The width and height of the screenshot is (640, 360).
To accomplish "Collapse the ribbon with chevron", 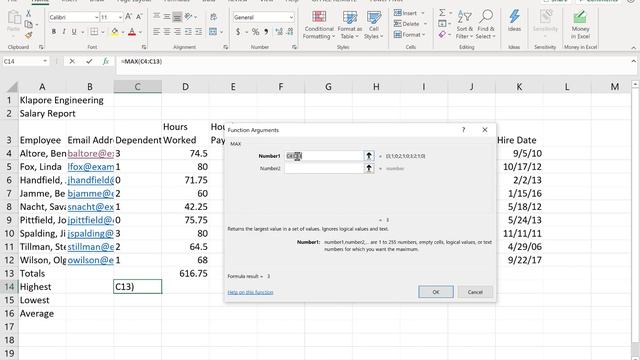I will click(x=633, y=48).
